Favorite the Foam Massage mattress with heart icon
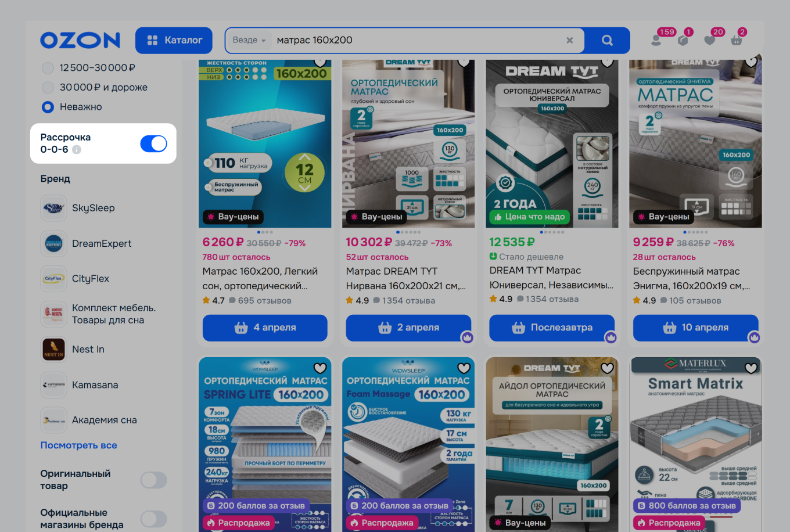 coord(464,368)
